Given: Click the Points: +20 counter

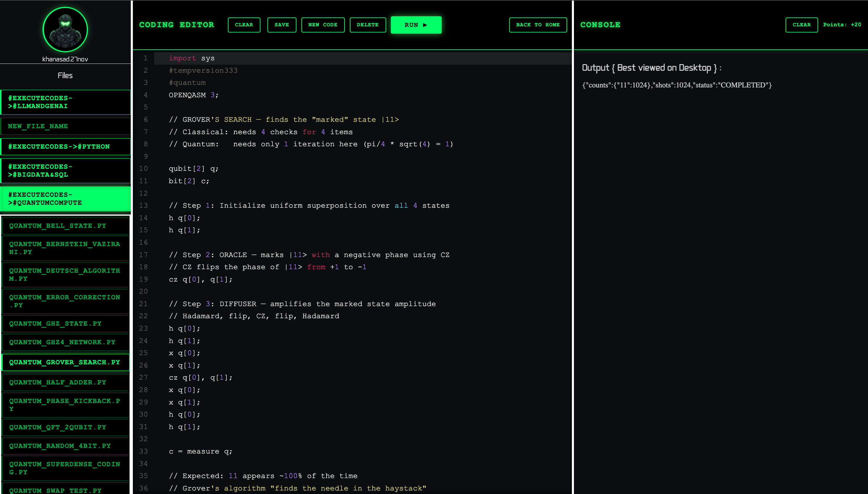Looking at the screenshot, I should (842, 25).
